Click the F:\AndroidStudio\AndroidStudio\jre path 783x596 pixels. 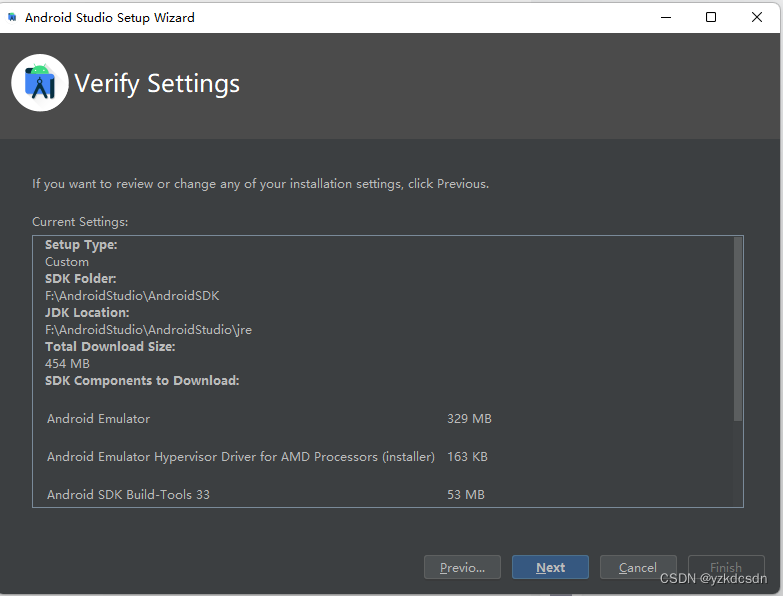click(x=148, y=329)
